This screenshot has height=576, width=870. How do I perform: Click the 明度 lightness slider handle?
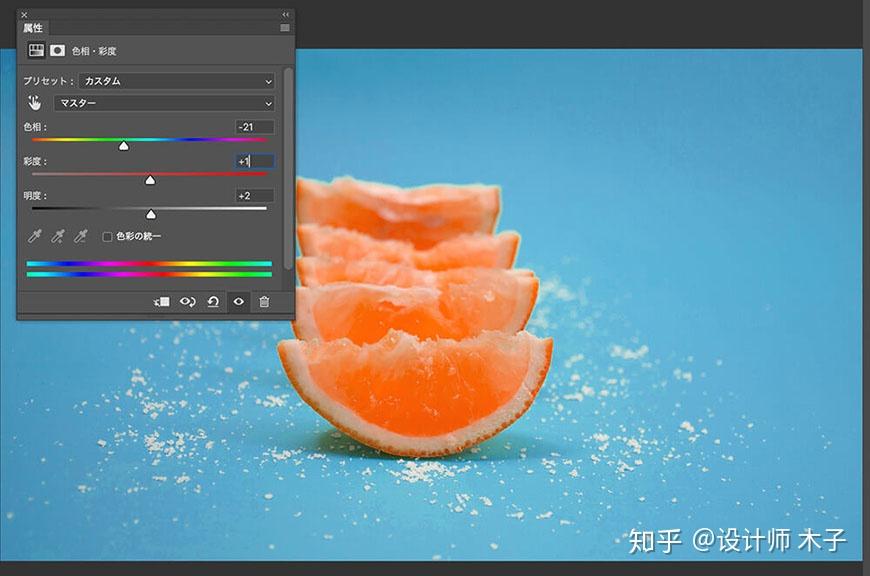point(151,214)
